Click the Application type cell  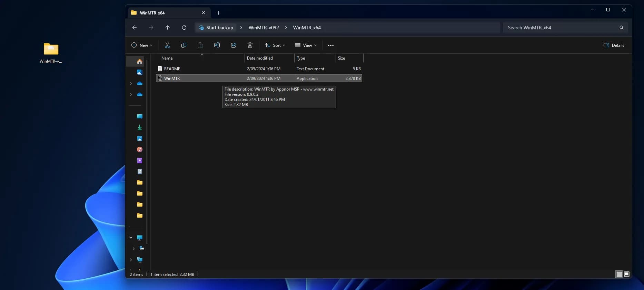click(x=307, y=79)
